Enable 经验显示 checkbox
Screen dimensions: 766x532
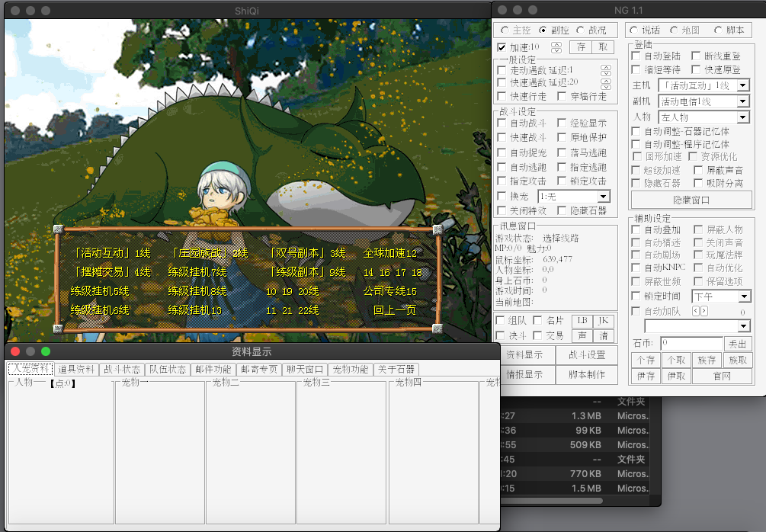[562, 123]
